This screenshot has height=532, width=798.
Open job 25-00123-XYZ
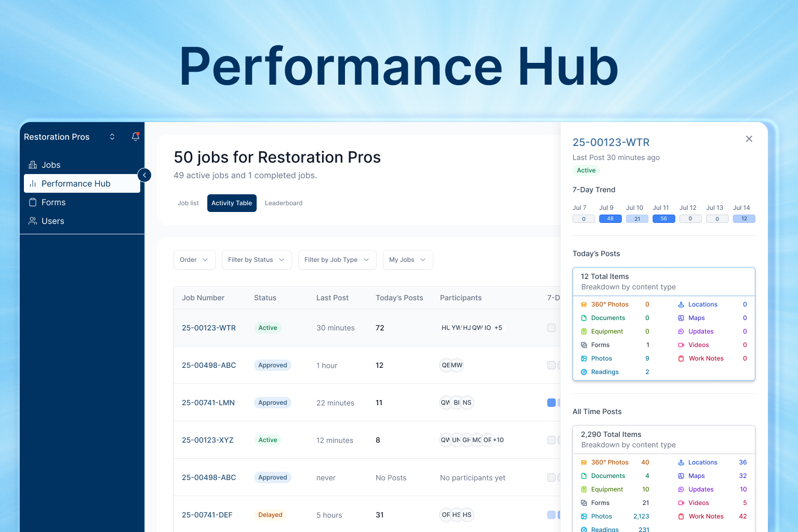(x=208, y=440)
